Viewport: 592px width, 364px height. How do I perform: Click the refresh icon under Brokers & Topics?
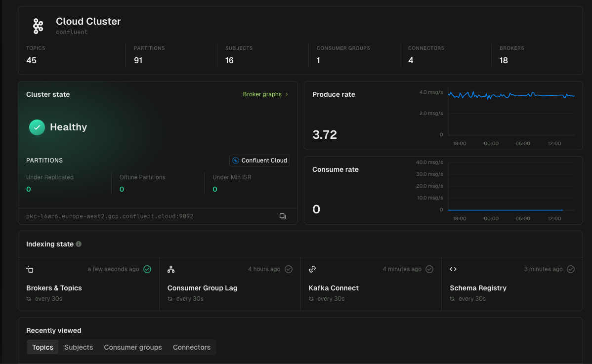(28, 298)
